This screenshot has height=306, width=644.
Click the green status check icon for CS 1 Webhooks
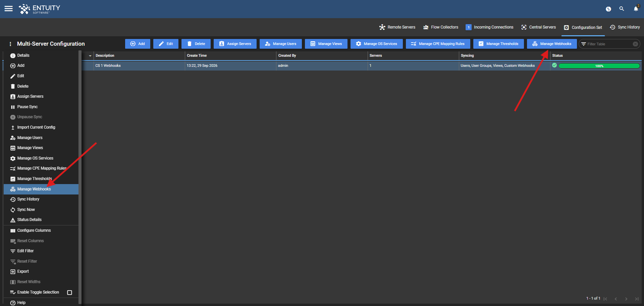point(554,65)
